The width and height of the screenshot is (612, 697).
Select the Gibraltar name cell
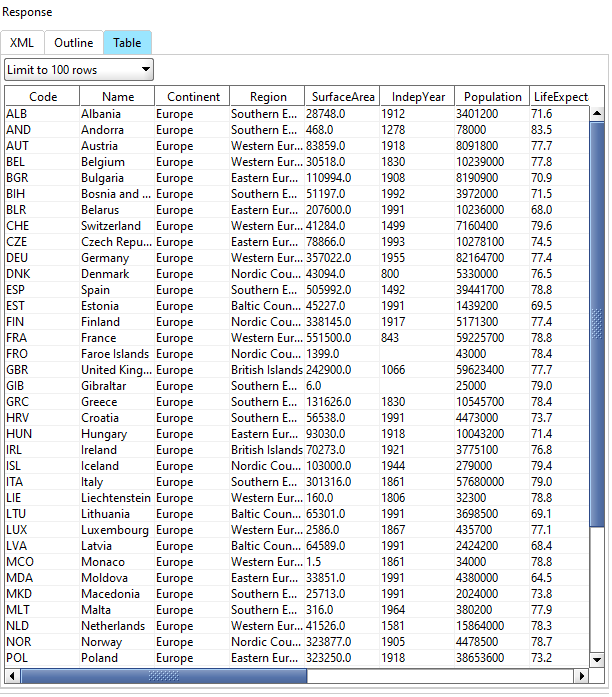117,386
